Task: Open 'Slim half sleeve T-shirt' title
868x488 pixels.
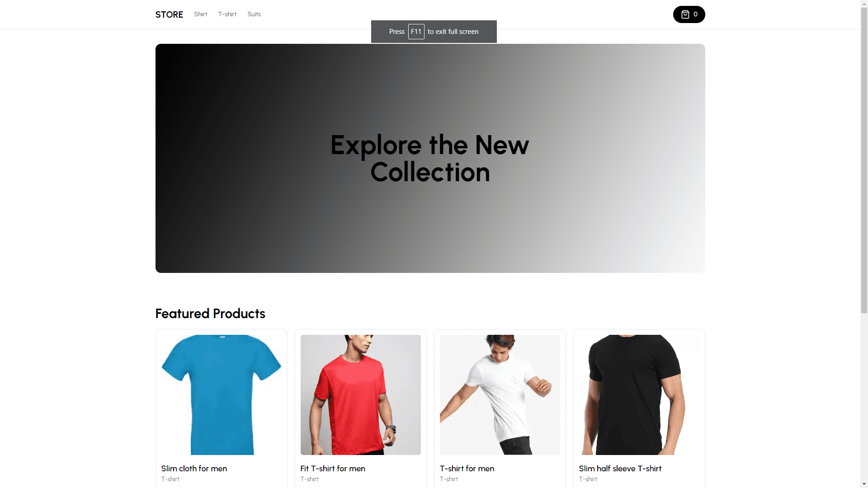Action: [x=620, y=469]
